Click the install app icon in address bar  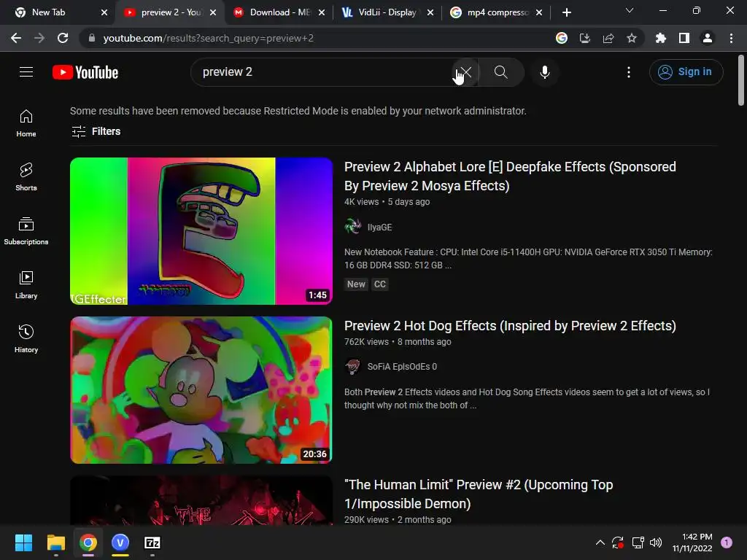coord(584,38)
